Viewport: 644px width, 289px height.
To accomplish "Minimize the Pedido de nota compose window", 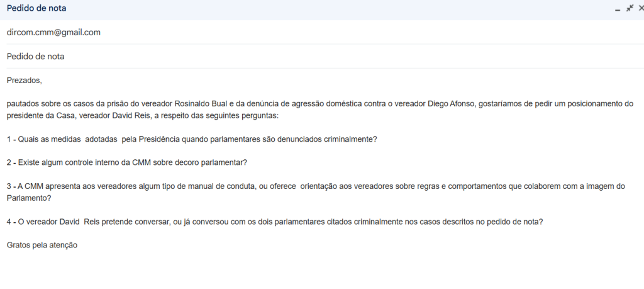I will pyautogui.click(x=617, y=9).
